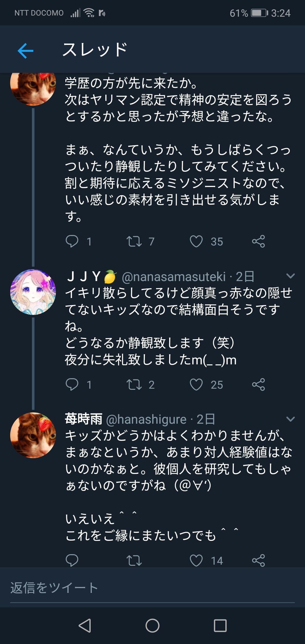Viewport: 305px width, 644px height.
Task: Like the JJY tweet with 25 likes
Action: [x=196, y=385]
